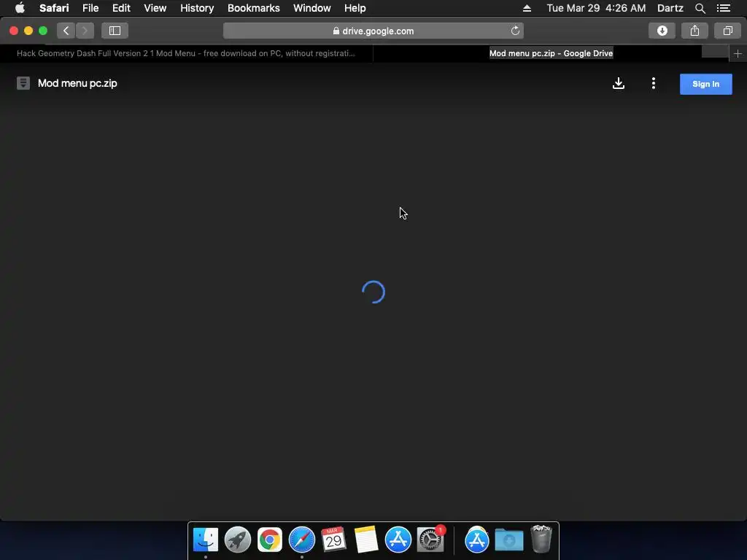Open System Preferences with badge

click(430, 540)
